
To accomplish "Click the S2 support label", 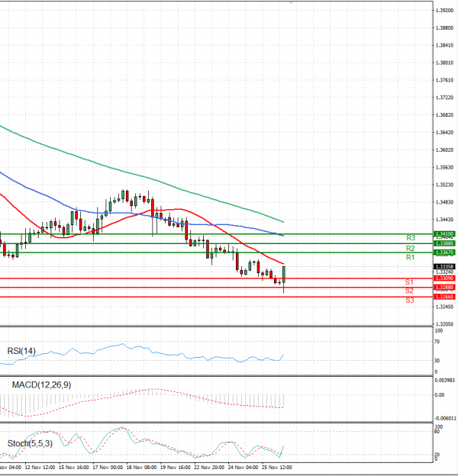I will (x=409, y=291).
